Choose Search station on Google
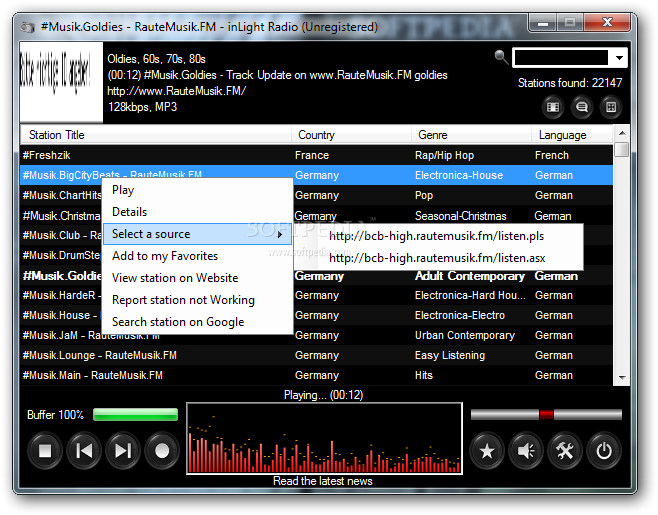The height and width of the screenshot is (515, 658). click(197, 322)
